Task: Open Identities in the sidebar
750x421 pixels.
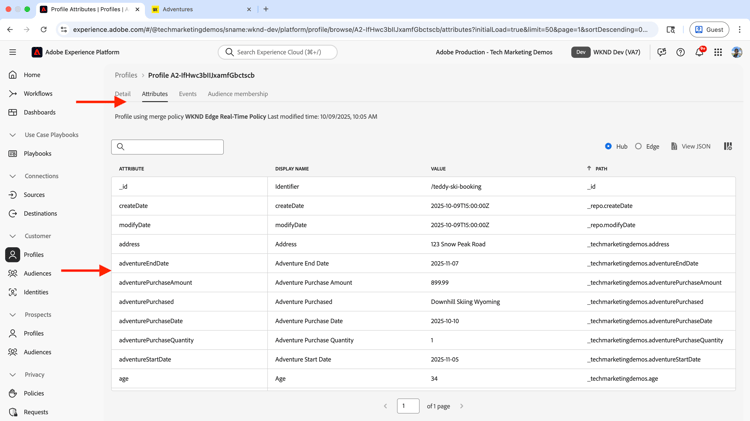Action: [36, 292]
